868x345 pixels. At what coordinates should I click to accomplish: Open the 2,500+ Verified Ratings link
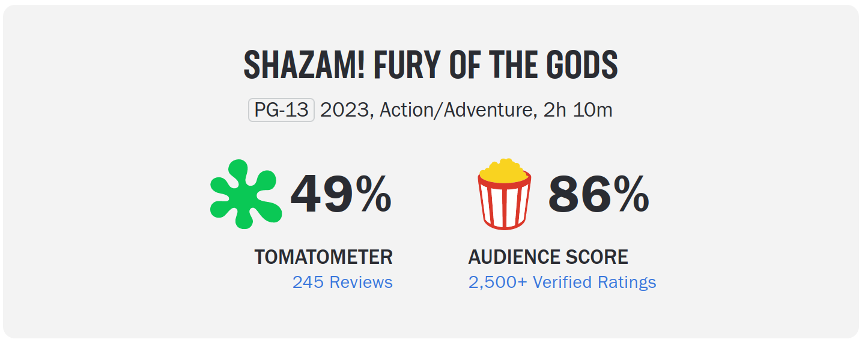click(x=562, y=282)
